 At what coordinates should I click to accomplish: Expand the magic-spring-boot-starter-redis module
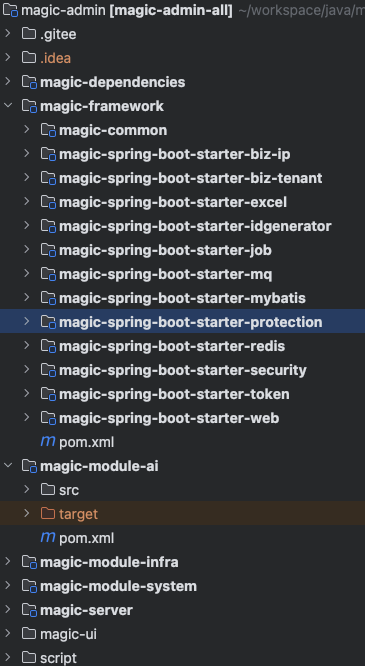[27, 345]
